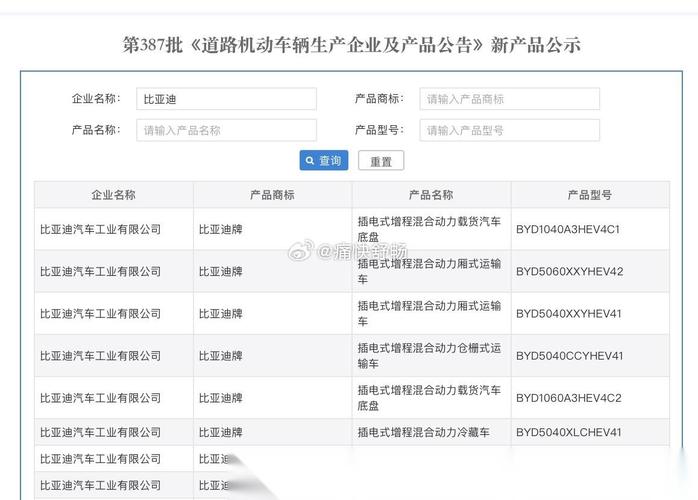The image size is (698, 500).
Task: Click 插电式增程混合动力冷藏车 product name
Action: pyautogui.click(x=423, y=432)
